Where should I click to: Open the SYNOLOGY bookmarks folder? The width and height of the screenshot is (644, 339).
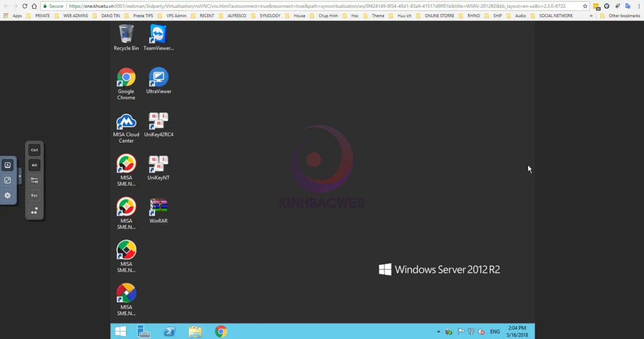(265, 16)
